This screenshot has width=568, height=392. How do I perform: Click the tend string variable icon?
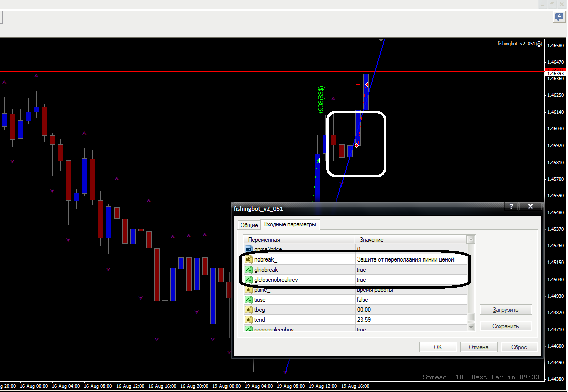tap(249, 320)
